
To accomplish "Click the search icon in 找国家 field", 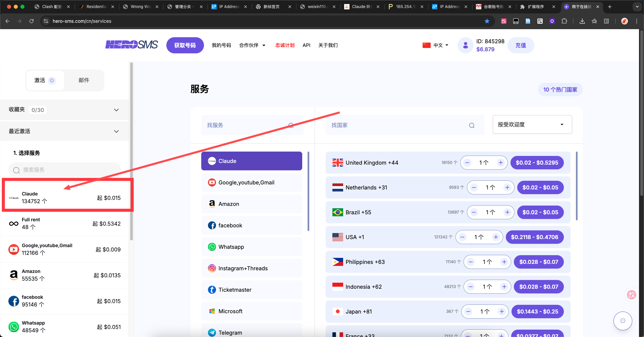I will click(x=472, y=125).
